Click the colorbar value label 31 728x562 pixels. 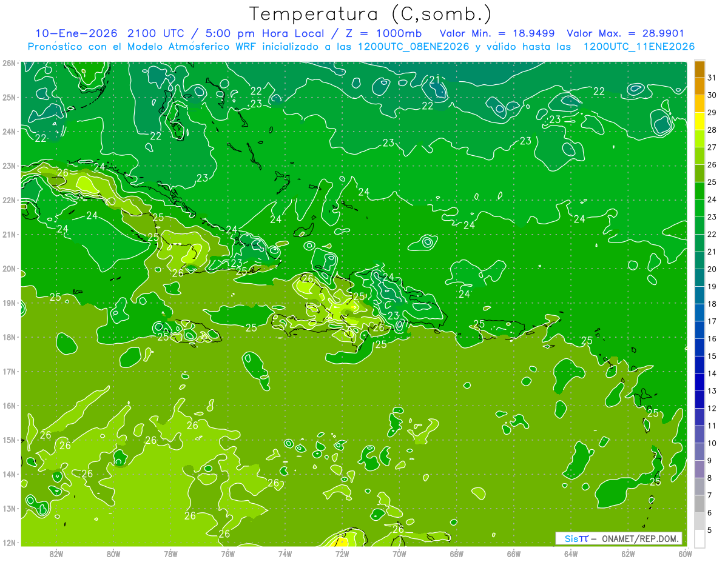712,78
